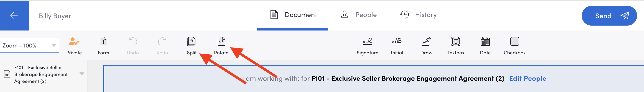Choose the Draw pen tool

(x=426, y=41)
